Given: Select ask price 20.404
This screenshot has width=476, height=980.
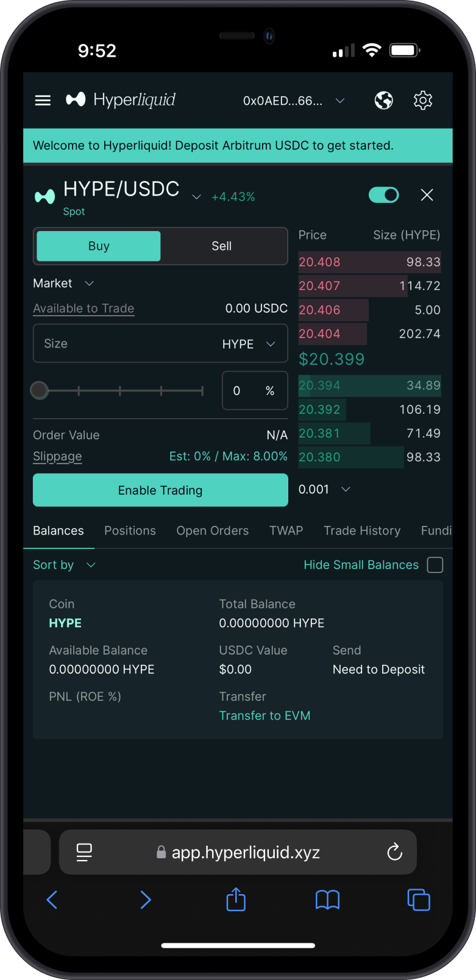Looking at the screenshot, I should coord(319,334).
